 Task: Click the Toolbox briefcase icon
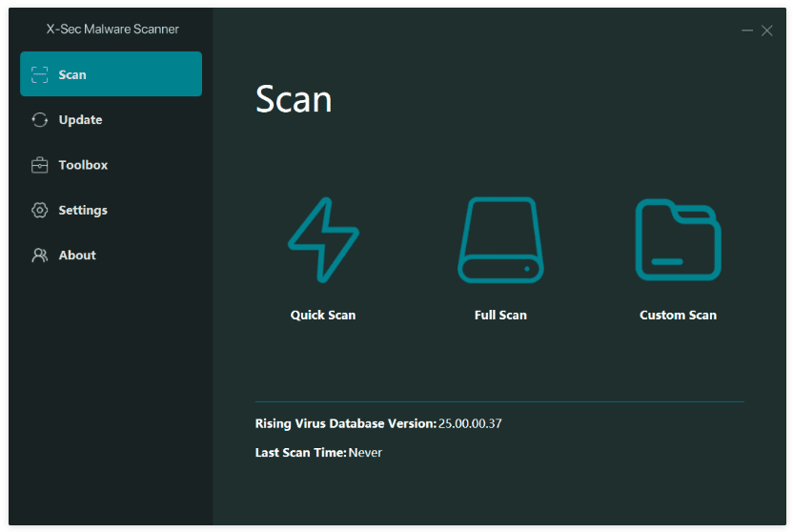[39, 165]
